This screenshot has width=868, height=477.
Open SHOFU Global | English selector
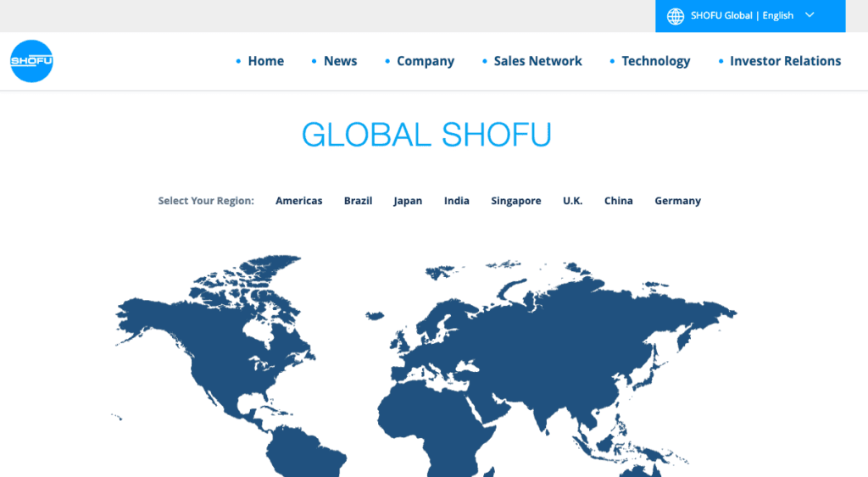tap(750, 16)
